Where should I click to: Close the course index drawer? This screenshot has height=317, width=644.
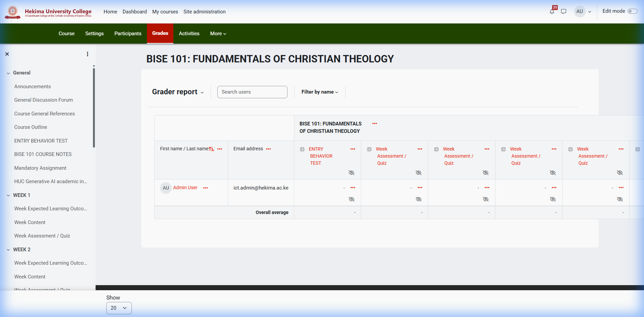7,54
